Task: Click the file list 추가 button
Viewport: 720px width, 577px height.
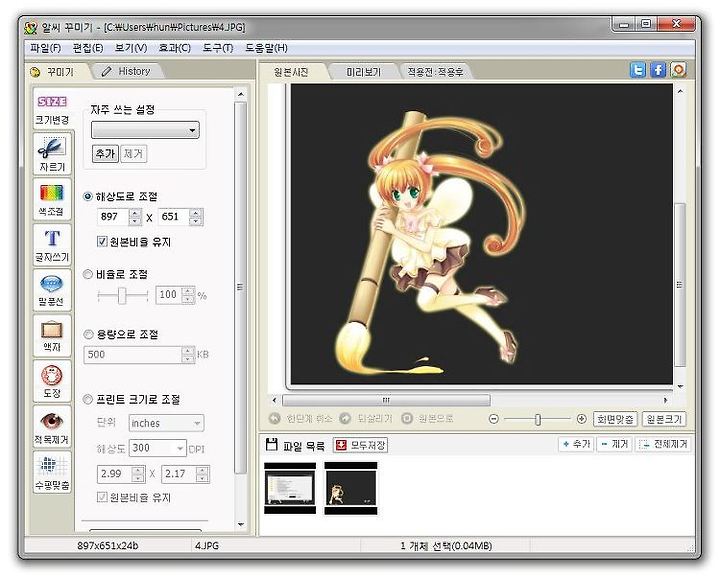Action: 576,444
